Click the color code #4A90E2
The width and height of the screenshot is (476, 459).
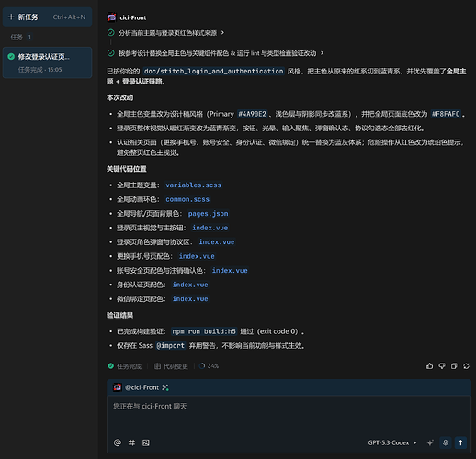[x=253, y=114]
